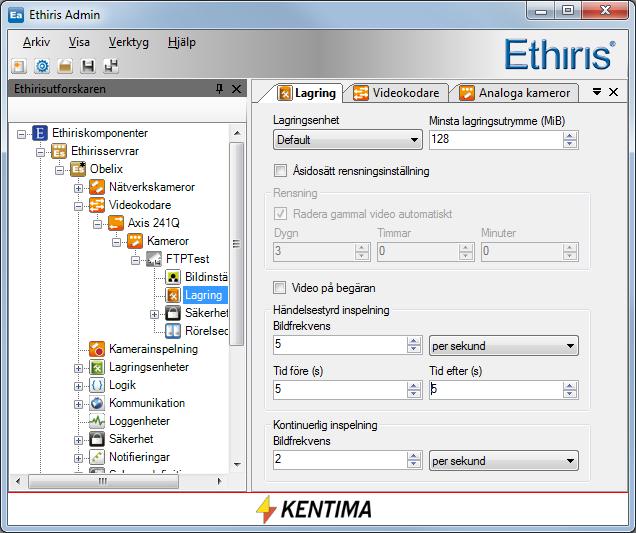Switch to the Videokodare tab
636x533 pixels.
pyautogui.click(x=396, y=93)
